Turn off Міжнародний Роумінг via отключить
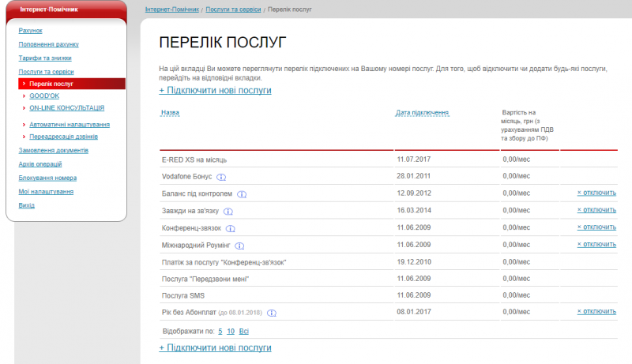The width and height of the screenshot is (632, 364). (596, 245)
